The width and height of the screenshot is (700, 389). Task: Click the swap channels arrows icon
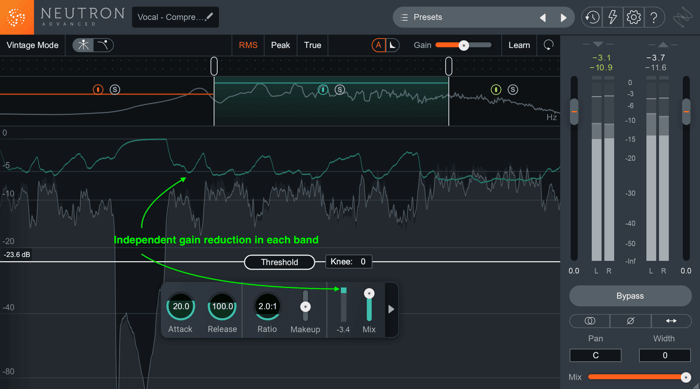pos(671,321)
